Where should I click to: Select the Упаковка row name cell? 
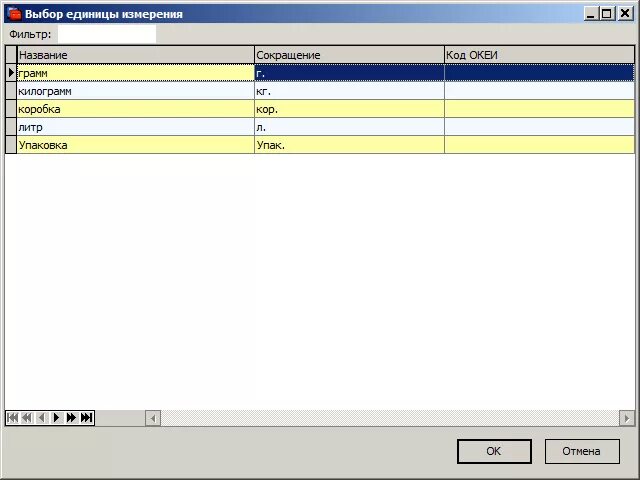click(x=136, y=145)
